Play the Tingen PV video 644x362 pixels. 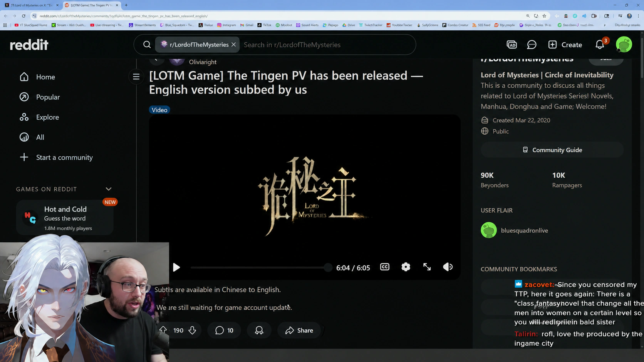click(x=176, y=267)
